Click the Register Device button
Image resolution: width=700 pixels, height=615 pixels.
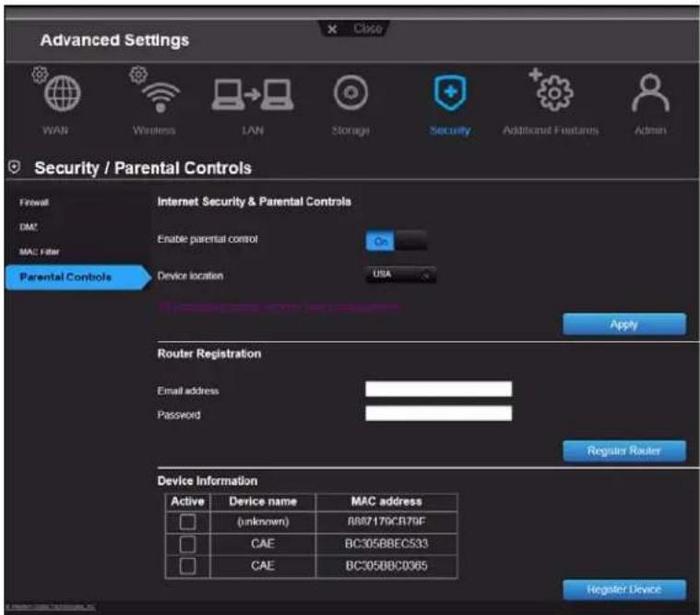(x=624, y=589)
